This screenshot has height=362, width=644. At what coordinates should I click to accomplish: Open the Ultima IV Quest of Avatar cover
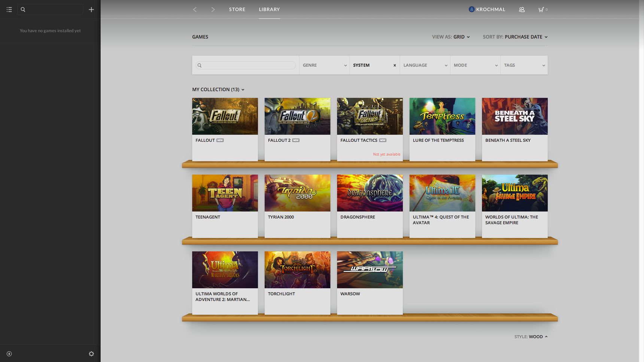(442, 193)
